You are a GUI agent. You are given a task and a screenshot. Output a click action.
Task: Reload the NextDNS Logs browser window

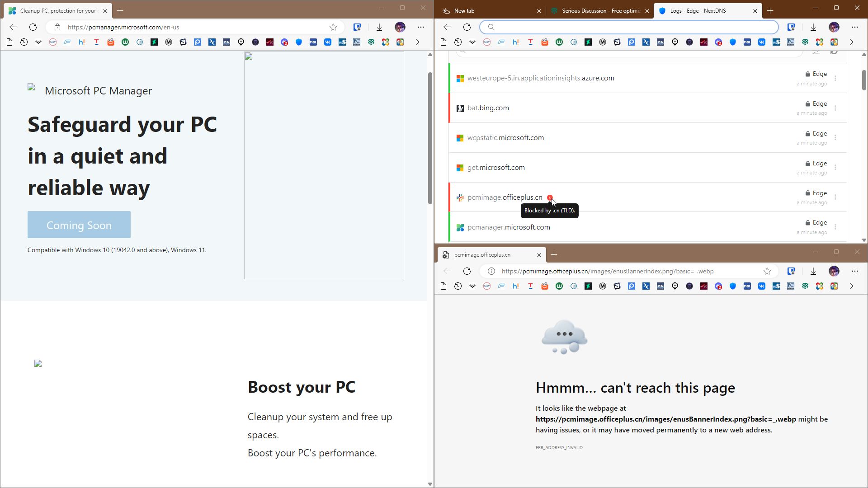(x=467, y=27)
